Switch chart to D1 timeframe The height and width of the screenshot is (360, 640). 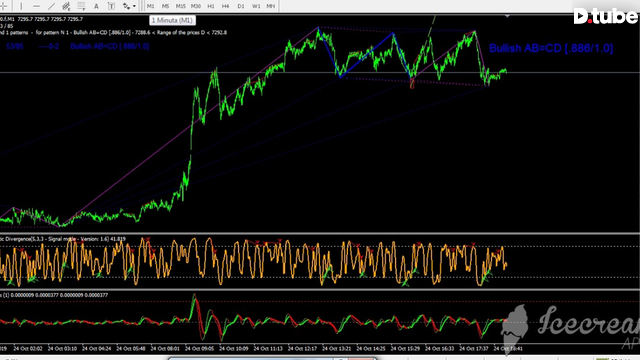(241, 6)
